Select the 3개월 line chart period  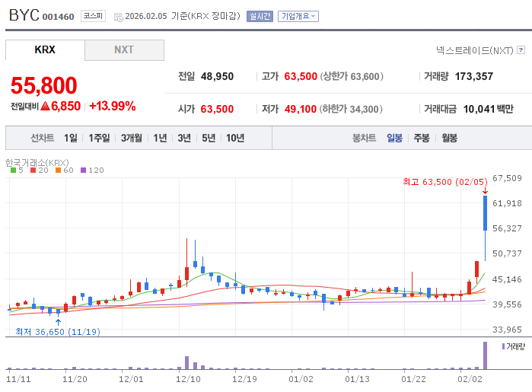point(132,138)
